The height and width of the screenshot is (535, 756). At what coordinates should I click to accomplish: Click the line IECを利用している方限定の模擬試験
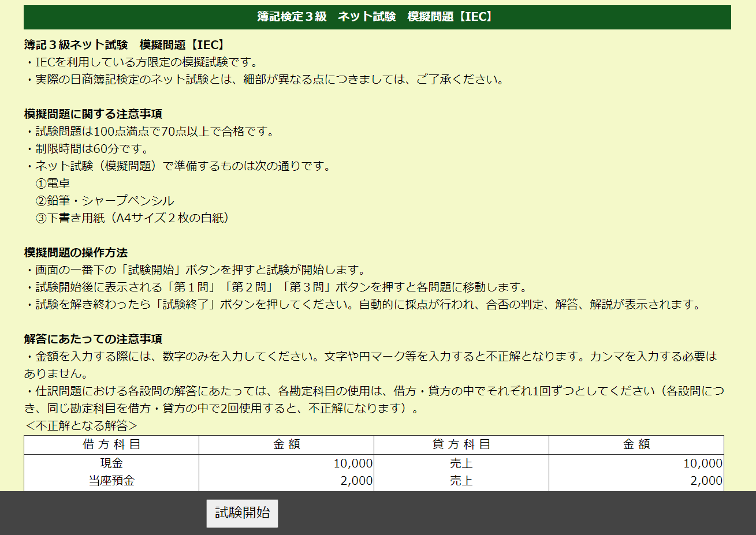point(141,62)
